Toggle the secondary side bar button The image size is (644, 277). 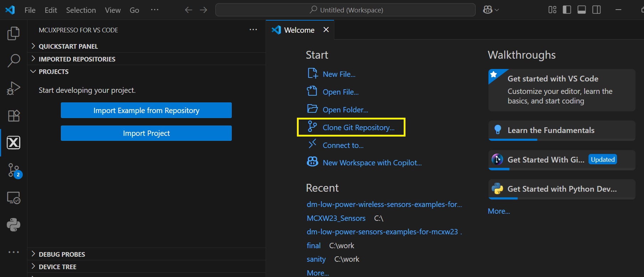[597, 10]
